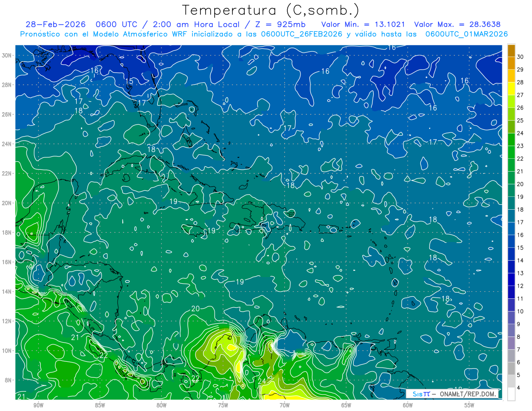The height and width of the screenshot is (411, 532).
Task: Click the colorbar legend value '23'
Action: tap(520, 146)
